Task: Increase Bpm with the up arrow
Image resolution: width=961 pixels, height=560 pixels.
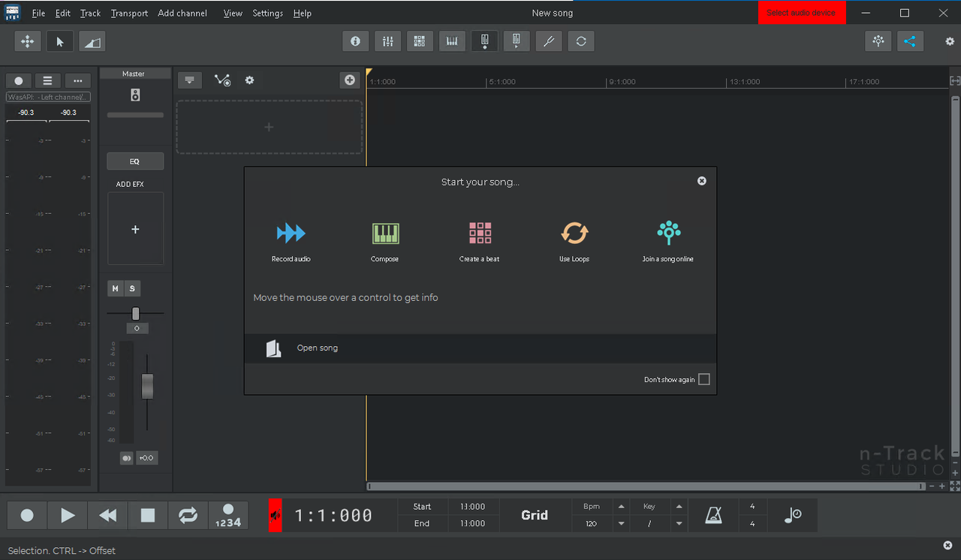Action: pos(621,507)
